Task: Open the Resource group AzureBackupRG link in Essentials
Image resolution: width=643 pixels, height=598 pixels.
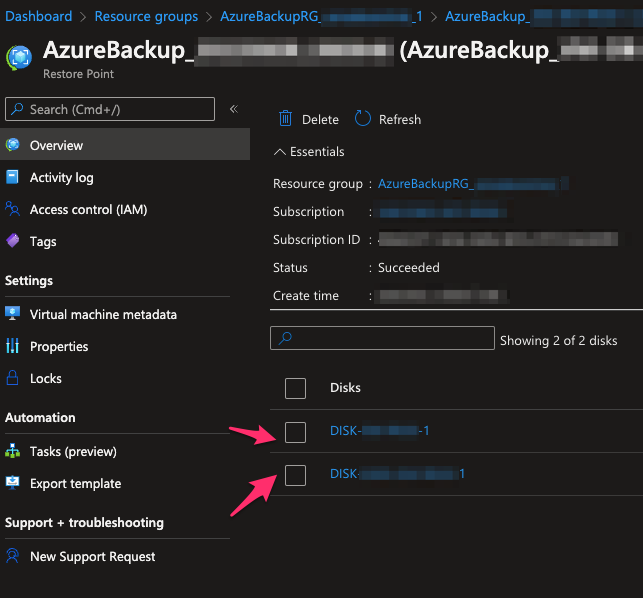Action: (473, 183)
